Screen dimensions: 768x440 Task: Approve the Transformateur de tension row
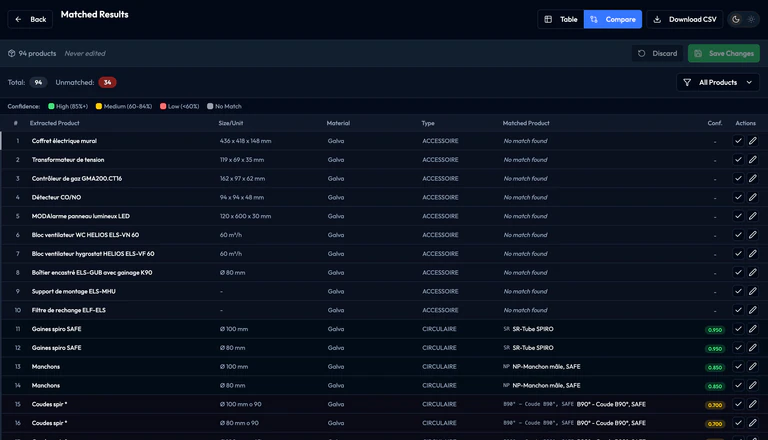pos(738,160)
